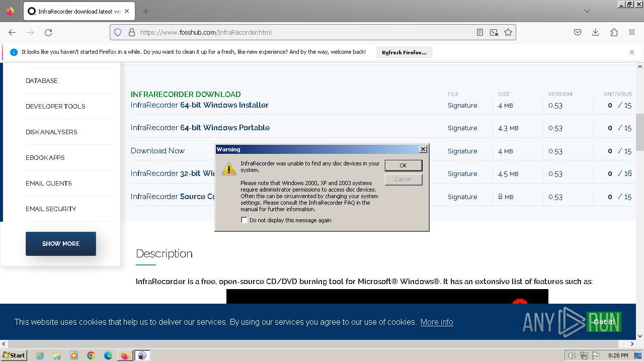Screen dimensions: 644x362
Task: Open Action Center flag icon
Action: [x=595, y=355]
